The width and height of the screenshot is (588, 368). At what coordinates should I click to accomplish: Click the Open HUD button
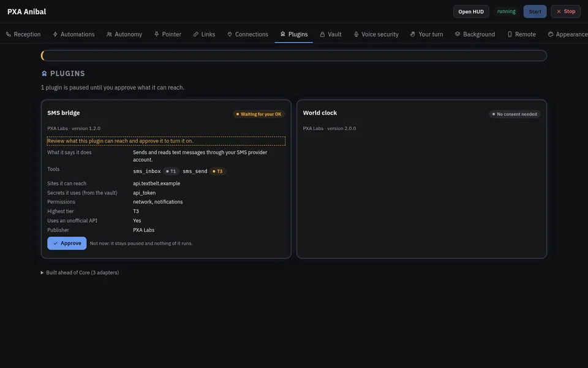[x=471, y=12]
